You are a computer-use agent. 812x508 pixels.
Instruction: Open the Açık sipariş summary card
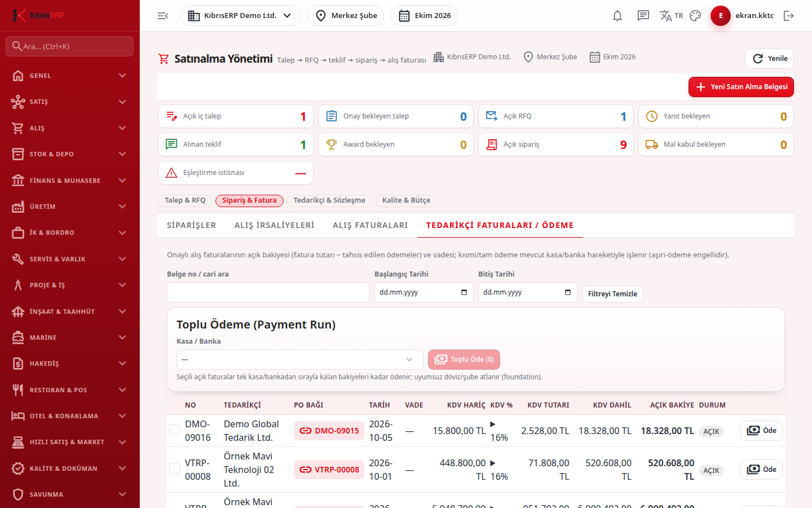(556, 144)
